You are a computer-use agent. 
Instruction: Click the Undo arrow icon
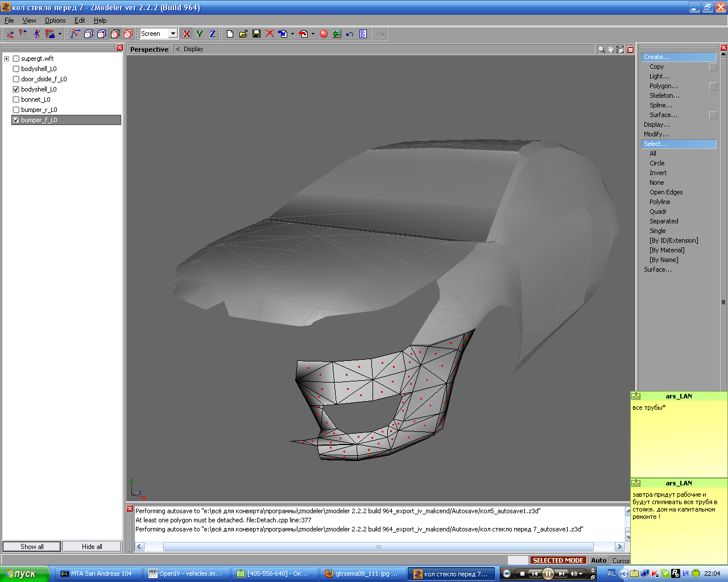point(350,34)
